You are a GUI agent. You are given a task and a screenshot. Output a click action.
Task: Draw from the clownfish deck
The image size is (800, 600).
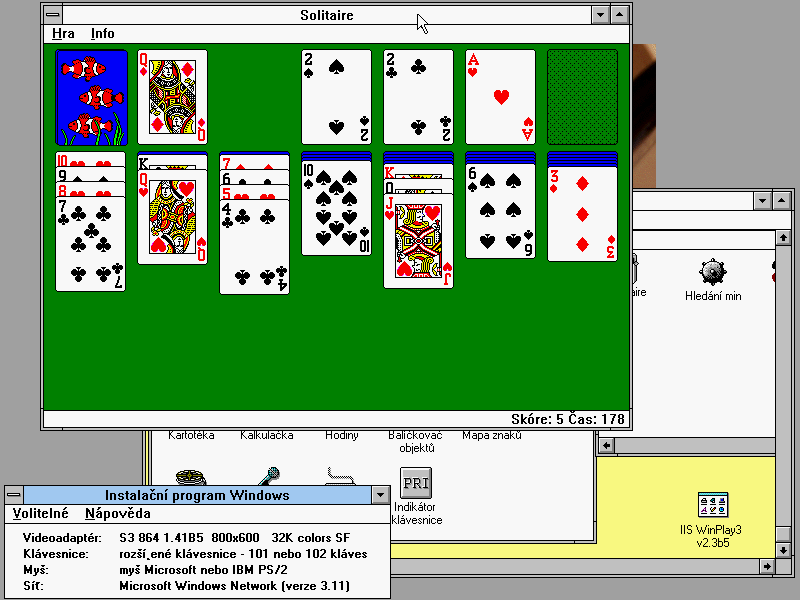[91, 97]
